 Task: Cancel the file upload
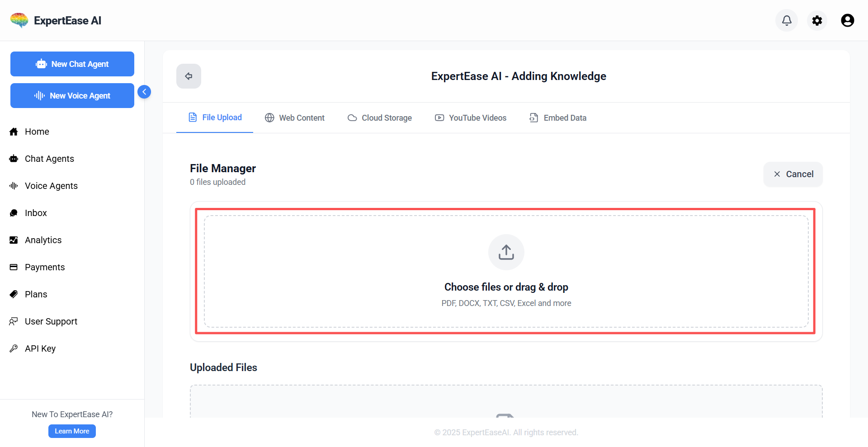(793, 174)
